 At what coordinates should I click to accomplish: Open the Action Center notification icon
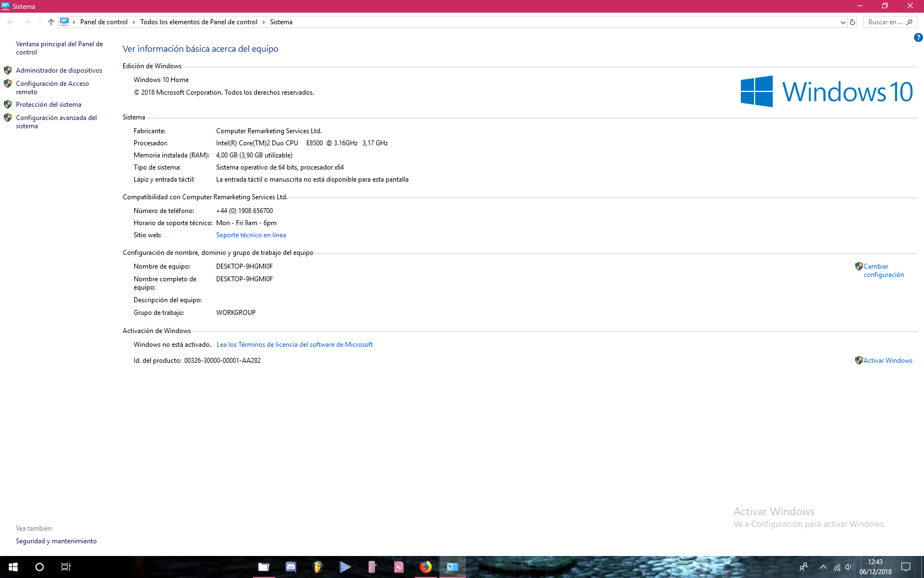(x=906, y=567)
